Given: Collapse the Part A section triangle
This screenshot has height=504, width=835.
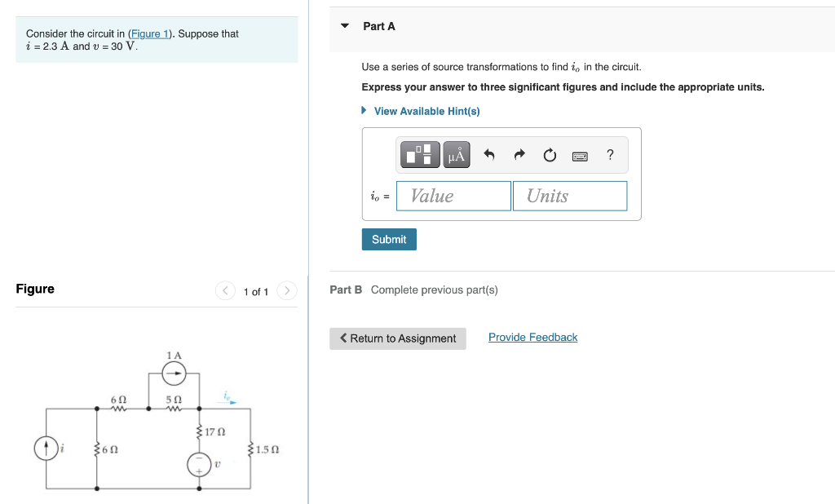Looking at the screenshot, I should (345, 25).
